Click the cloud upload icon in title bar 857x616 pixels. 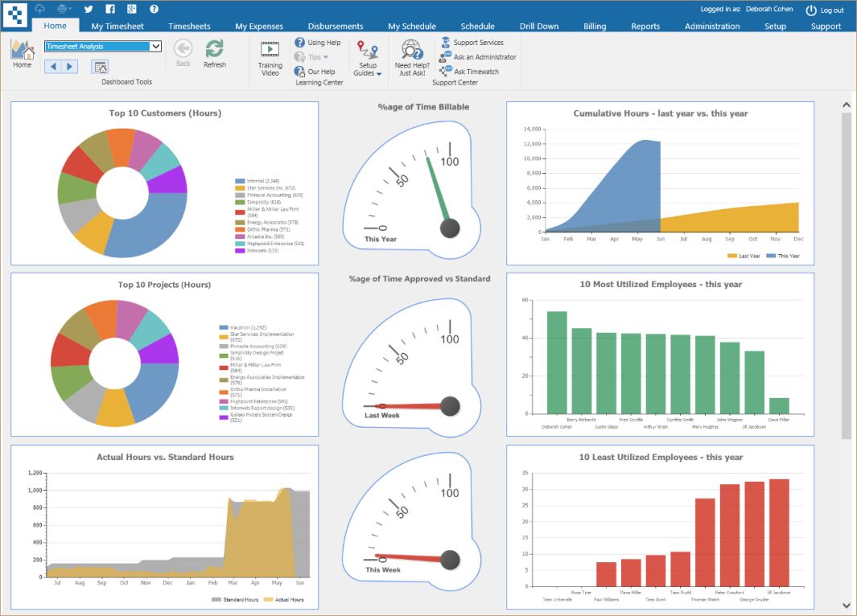tap(40, 9)
